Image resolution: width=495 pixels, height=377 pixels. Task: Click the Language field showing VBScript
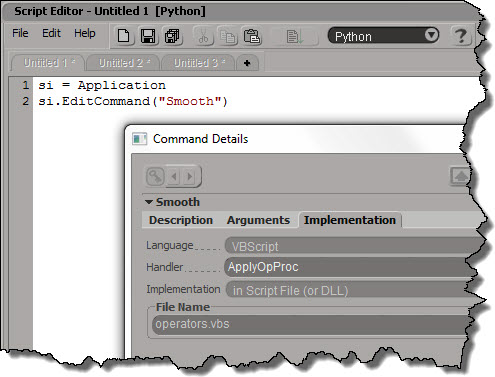(x=353, y=246)
